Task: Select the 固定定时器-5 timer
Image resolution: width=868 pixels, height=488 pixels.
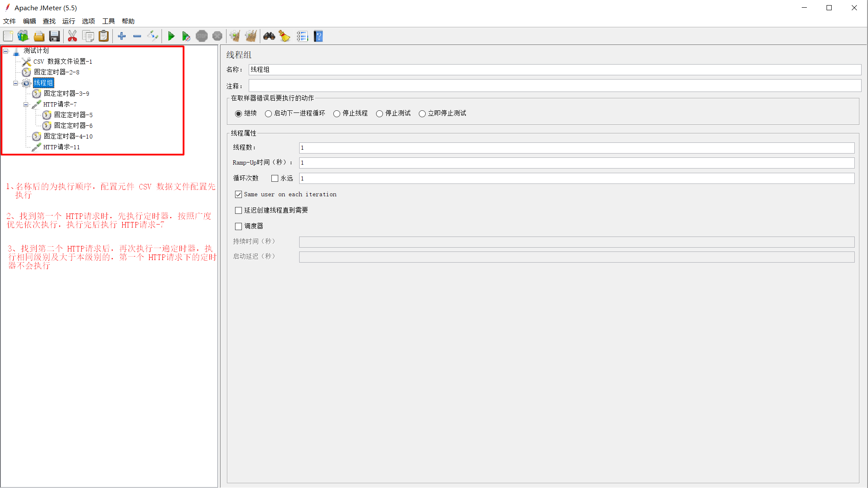Action: tap(73, 115)
